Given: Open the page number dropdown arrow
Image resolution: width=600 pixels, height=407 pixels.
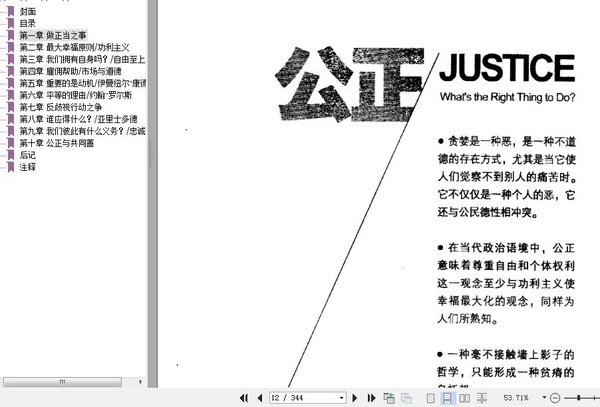Looking at the screenshot, I should (x=341, y=398).
